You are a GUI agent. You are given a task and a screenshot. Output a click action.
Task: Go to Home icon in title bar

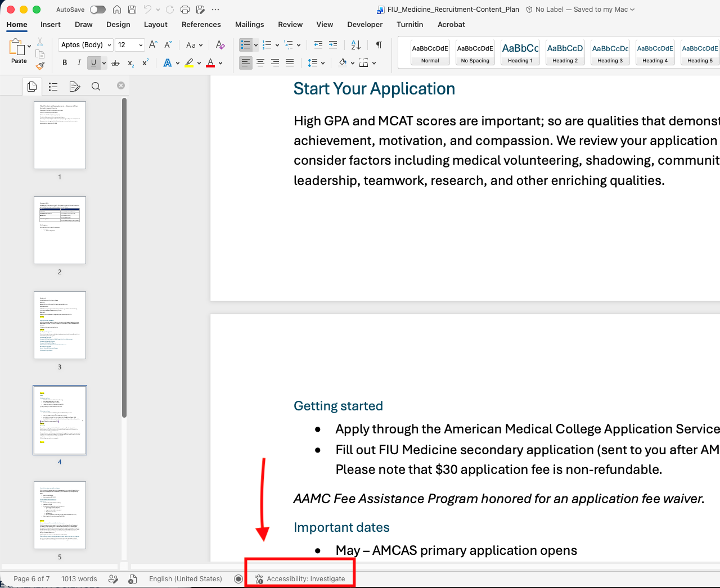(117, 10)
